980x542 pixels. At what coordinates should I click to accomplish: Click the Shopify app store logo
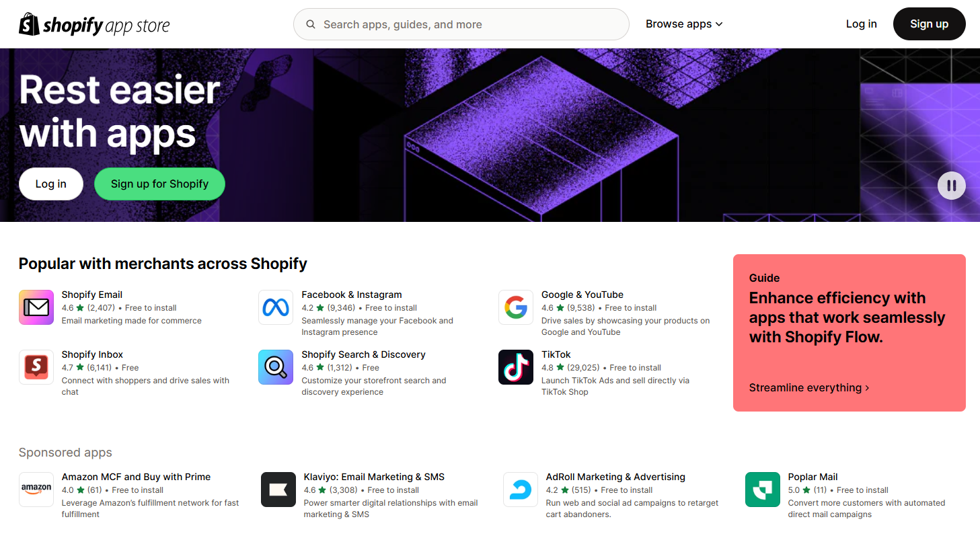(94, 24)
